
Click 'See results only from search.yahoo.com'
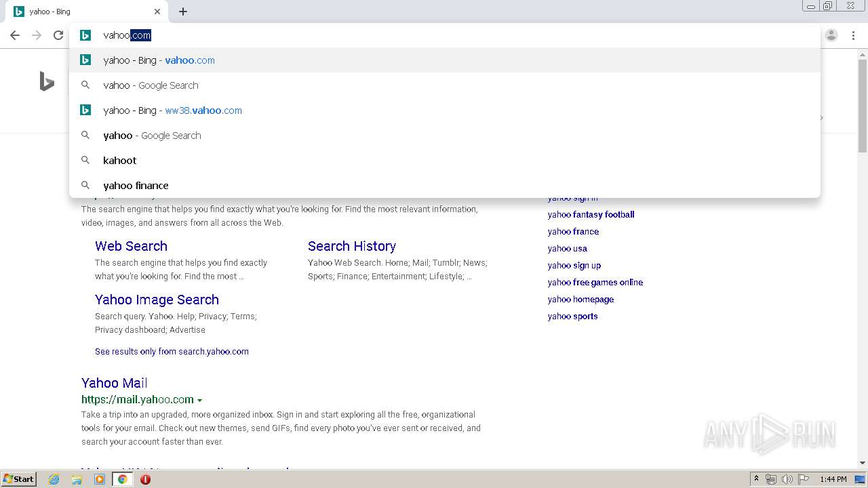pos(172,351)
